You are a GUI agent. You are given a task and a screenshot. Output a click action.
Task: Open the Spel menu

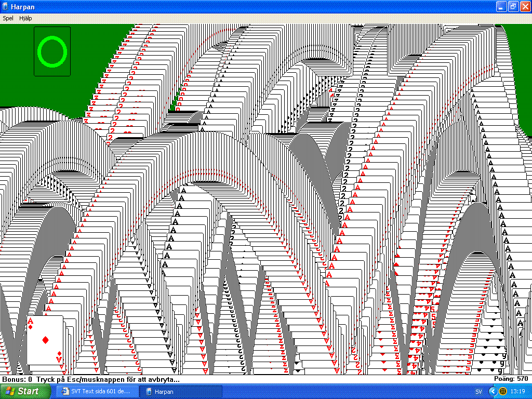8,18
